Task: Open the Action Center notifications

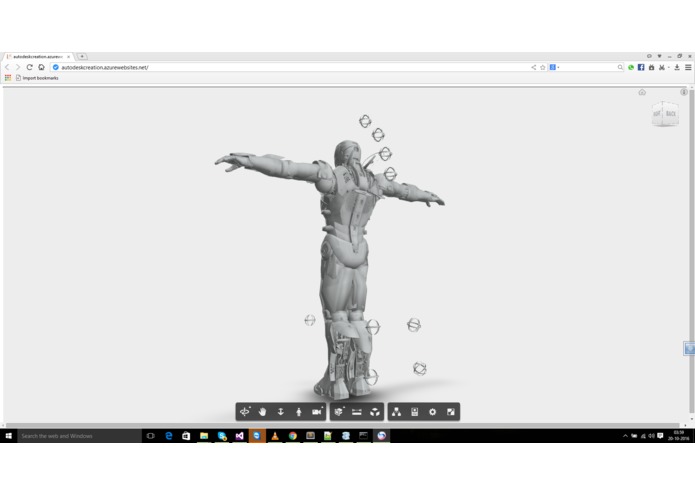Action: 660,436
